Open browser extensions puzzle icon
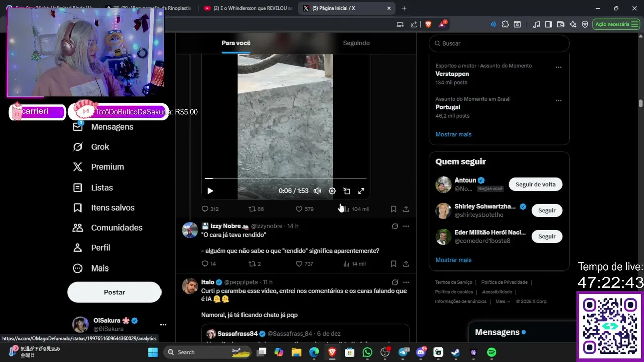This screenshot has height=362, width=644. point(505,24)
